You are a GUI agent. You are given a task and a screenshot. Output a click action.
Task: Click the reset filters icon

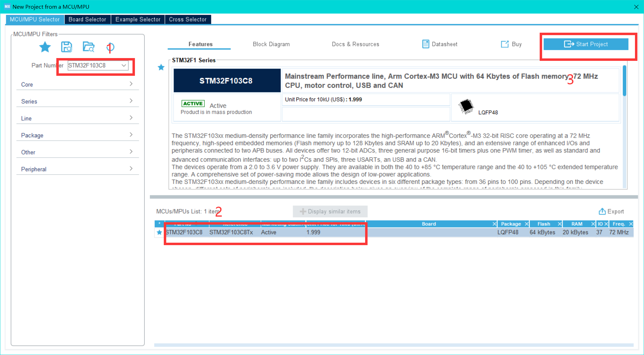pyautogui.click(x=111, y=47)
